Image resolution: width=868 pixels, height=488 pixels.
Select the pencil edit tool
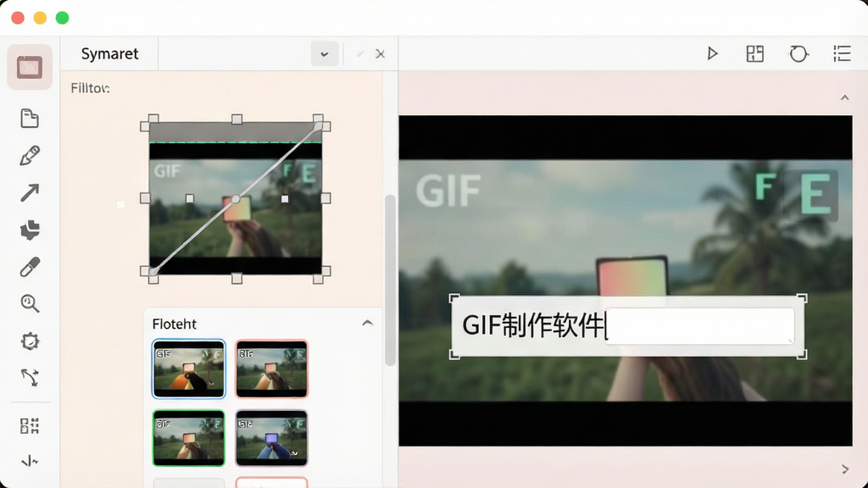coord(30,156)
